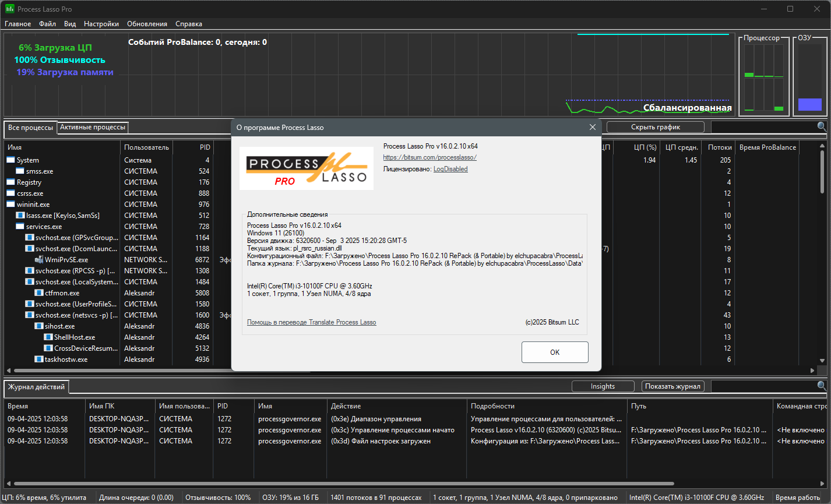This screenshot has width=831, height=504.
Task: Click the svchost.exe (GPSvcGroup) icon
Action: [29, 238]
